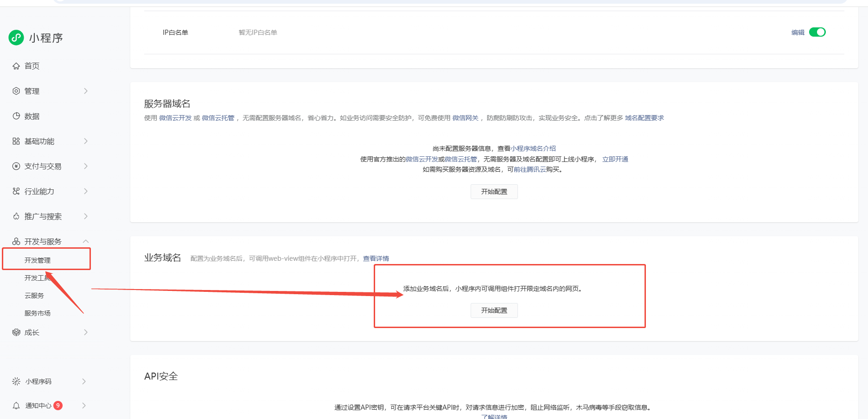Expand the 小程序码 section
The width and height of the screenshot is (868, 419).
coord(84,381)
